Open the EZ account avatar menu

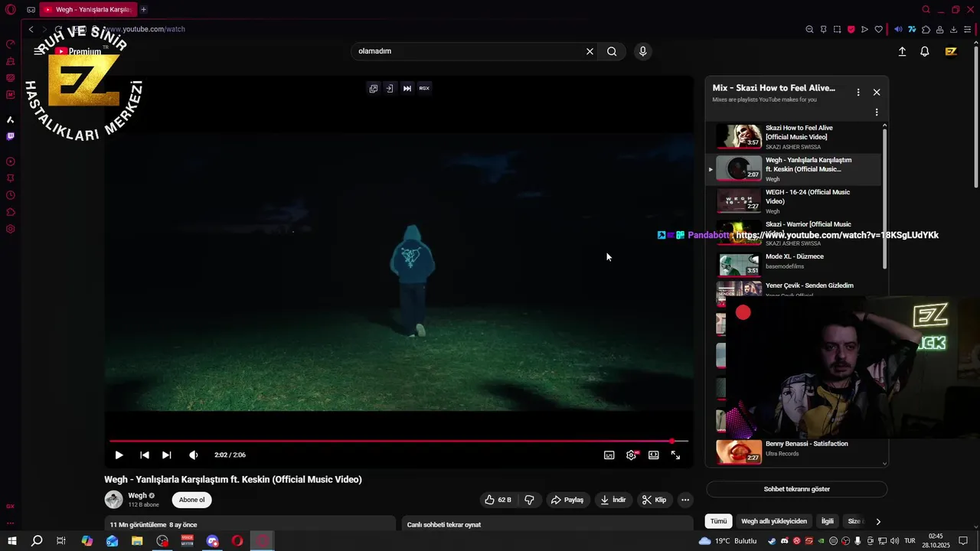point(951,51)
